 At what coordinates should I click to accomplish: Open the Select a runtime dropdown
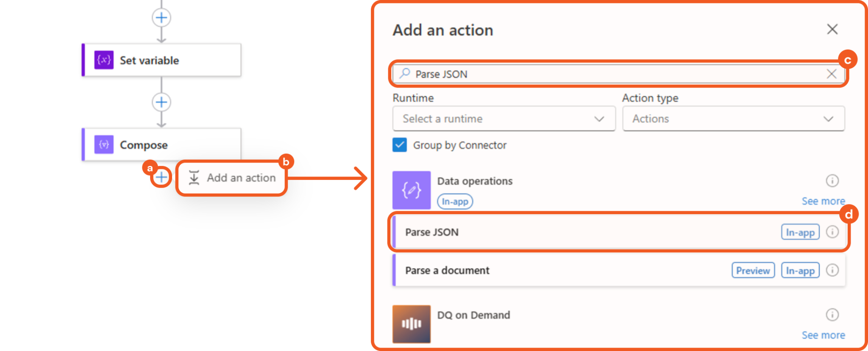[504, 119]
